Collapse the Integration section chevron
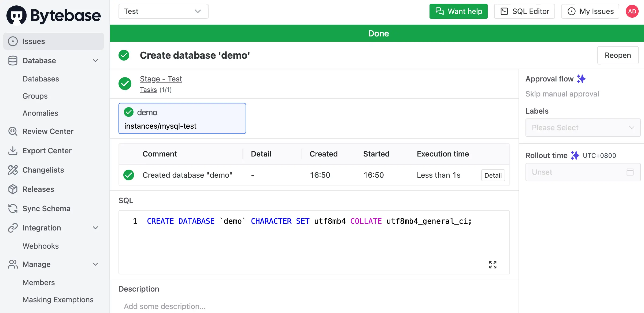 pos(95,228)
